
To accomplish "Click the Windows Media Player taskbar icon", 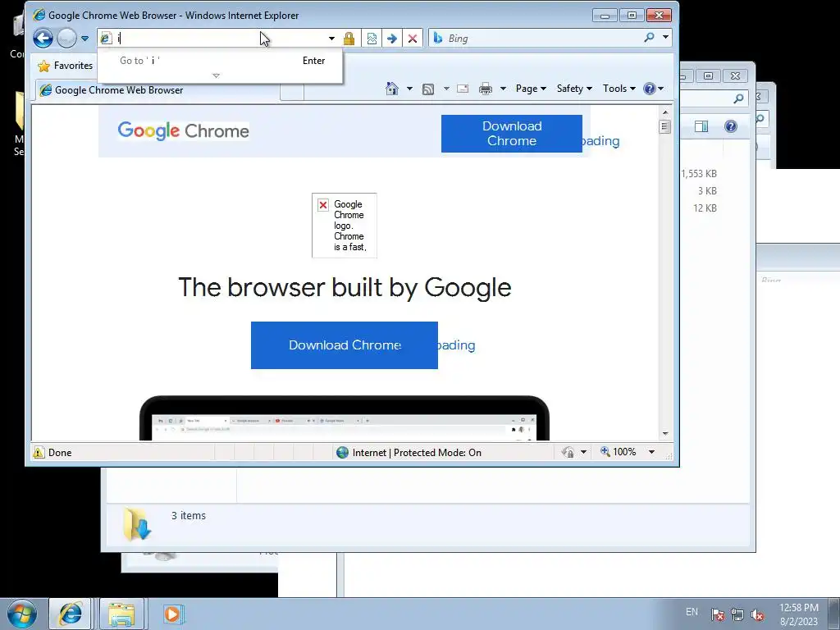I will (173, 614).
